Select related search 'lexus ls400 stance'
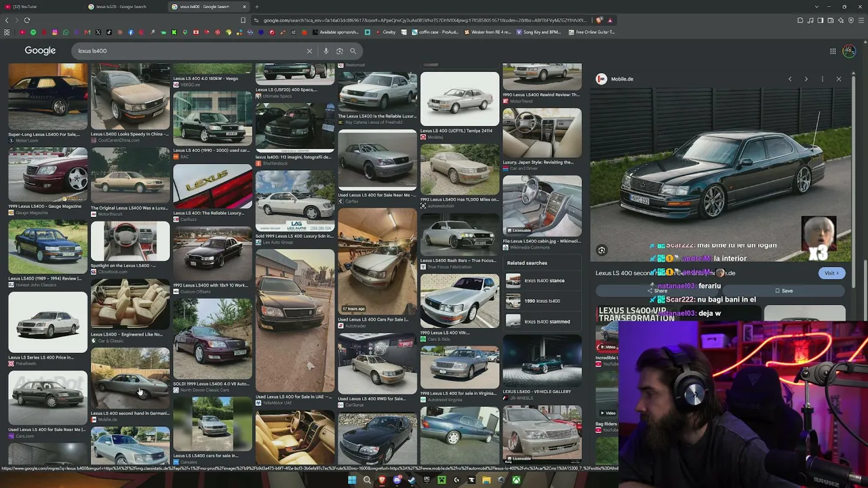The width and height of the screenshot is (868, 488). click(543, 281)
